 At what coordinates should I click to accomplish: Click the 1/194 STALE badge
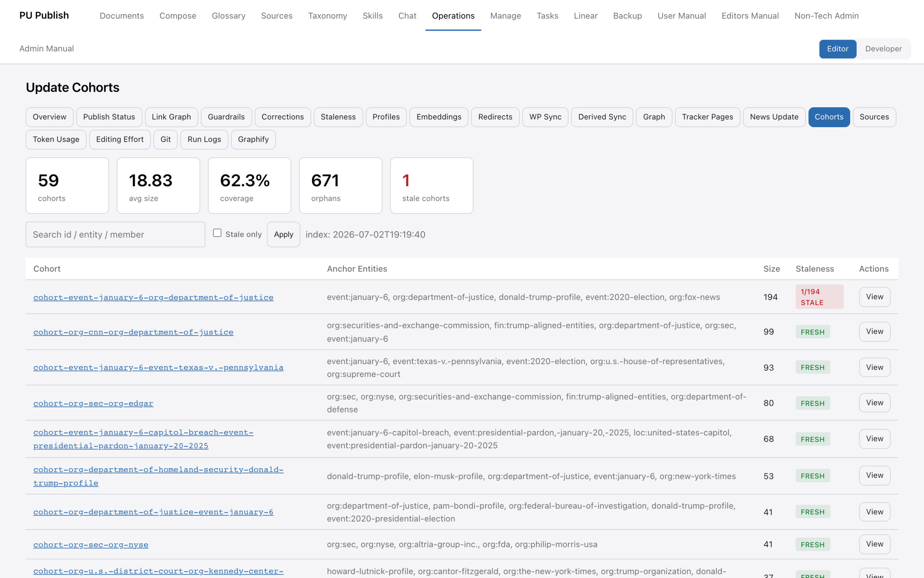(819, 297)
